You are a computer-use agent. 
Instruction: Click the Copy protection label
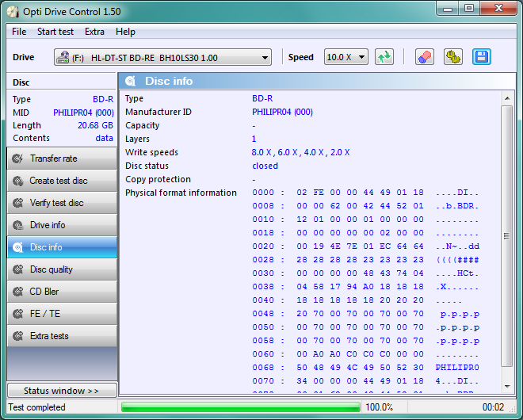tap(158, 179)
